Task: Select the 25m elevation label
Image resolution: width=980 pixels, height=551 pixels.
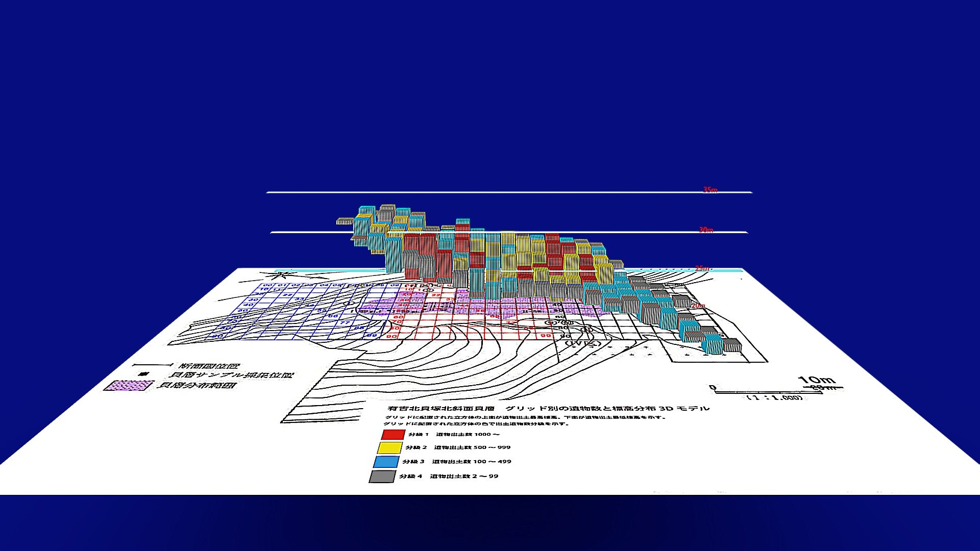Action: click(702, 268)
